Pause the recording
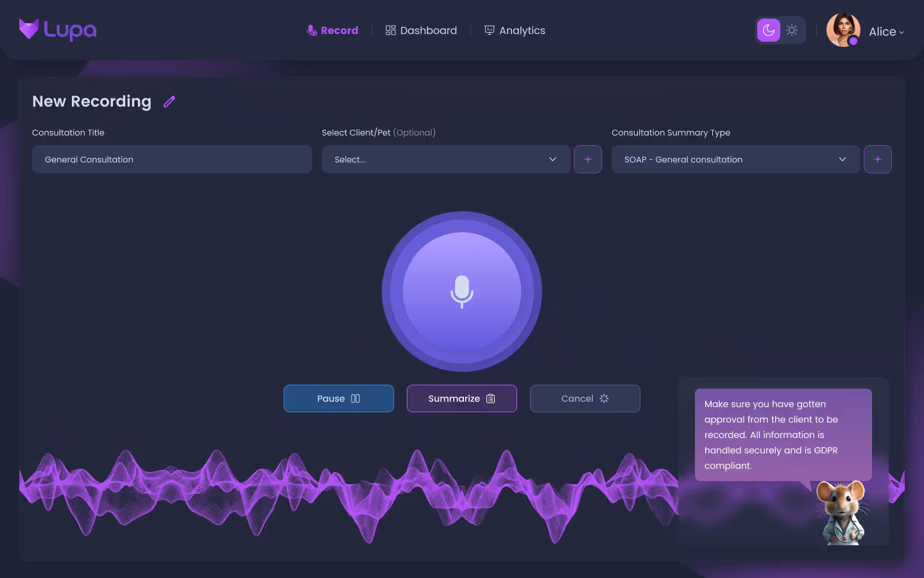The image size is (924, 578). pyautogui.click(x=339, y=398)
